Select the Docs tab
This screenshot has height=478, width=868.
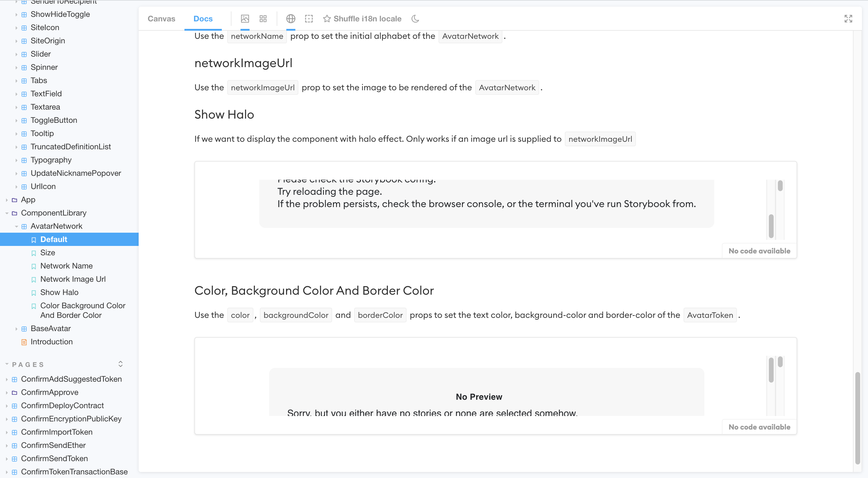pos(203,19)
